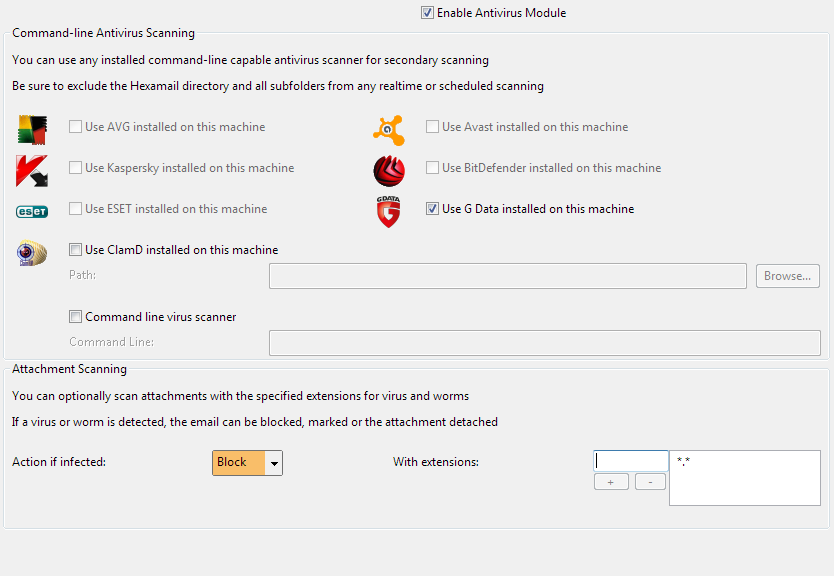
Task: Click the minus button to remove extension
Action: [650, 482]
